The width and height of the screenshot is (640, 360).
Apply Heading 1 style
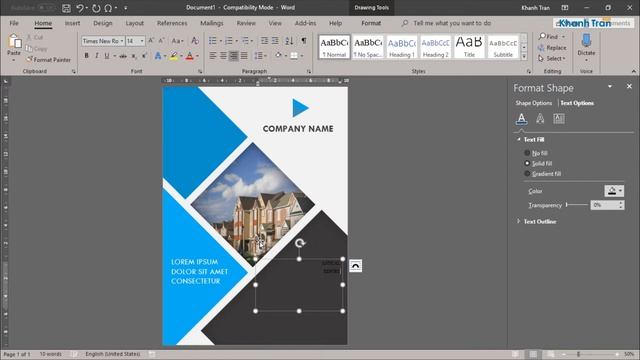click(x=402, y=47)
